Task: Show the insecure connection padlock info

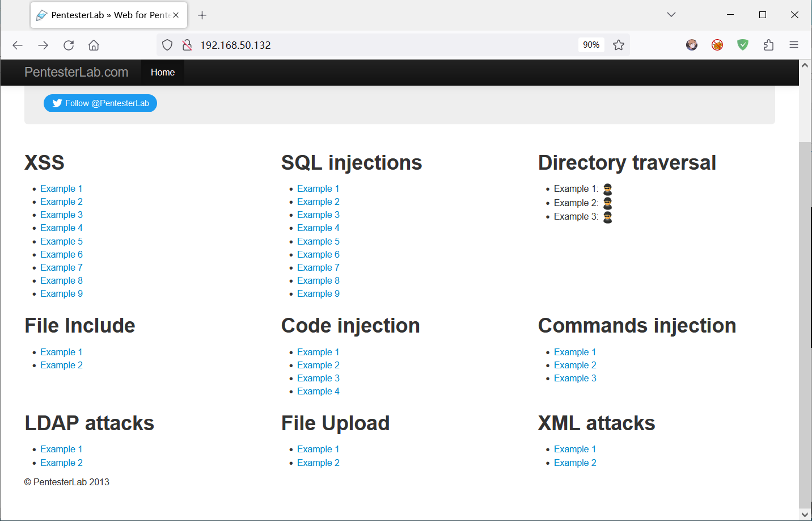Action: [x=187, y=45]
